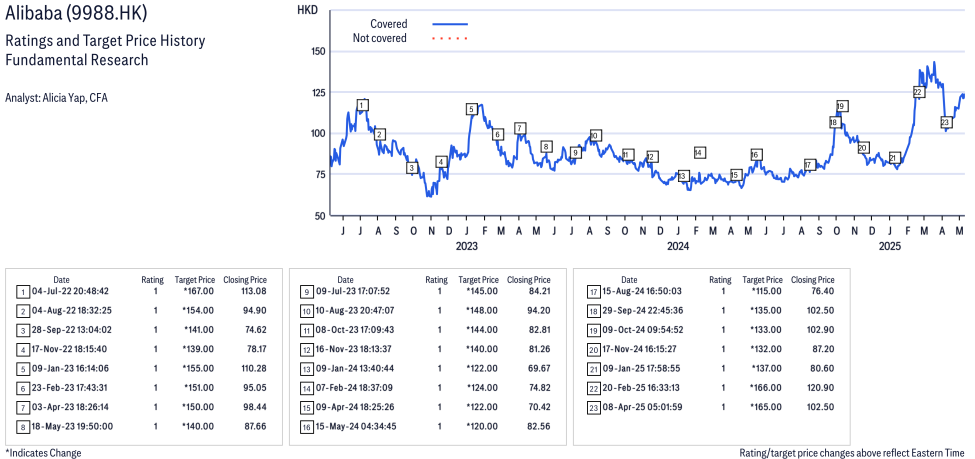975x459 pixels.
Task: Click the 69.67 closing price
Action: (x=538, y=368)
